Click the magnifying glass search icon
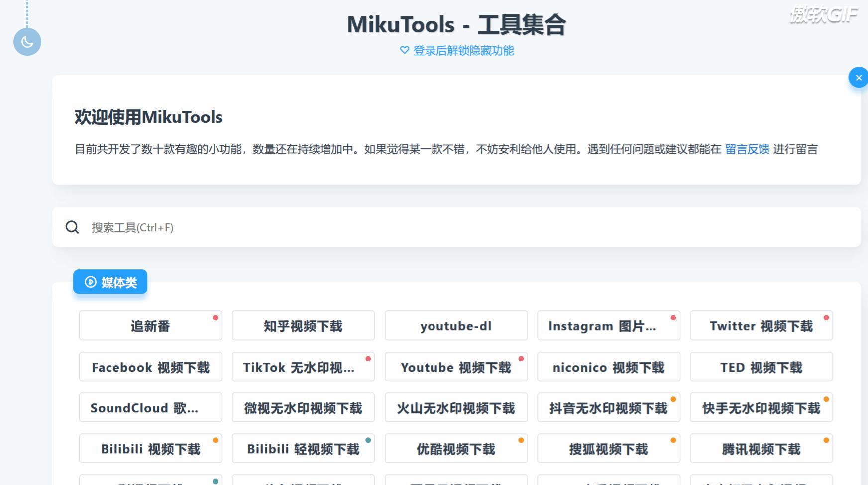The width and height of the screenshot is (868, 485). pyautogui.click(x=72, y=227)
